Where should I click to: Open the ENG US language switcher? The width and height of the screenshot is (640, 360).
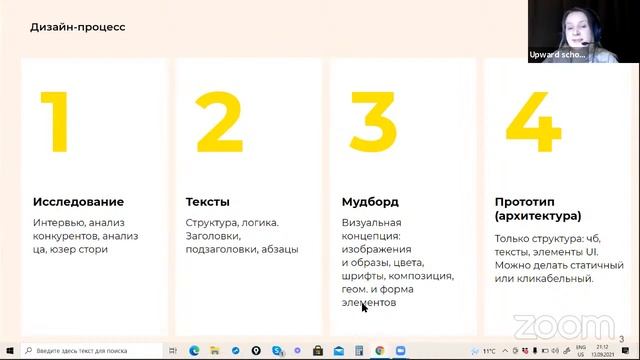pyautogui.click(x=581, y=351)
